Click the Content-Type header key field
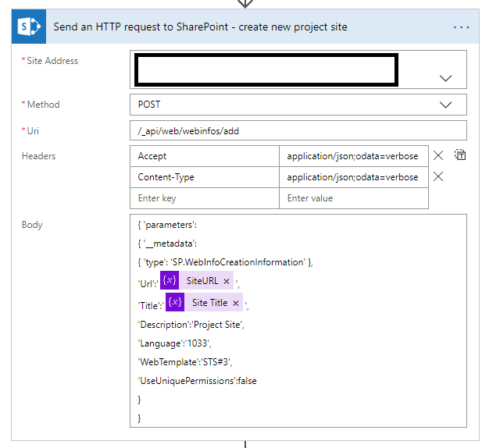The width and height of the screenshot is (482, 448). point(204,177)
